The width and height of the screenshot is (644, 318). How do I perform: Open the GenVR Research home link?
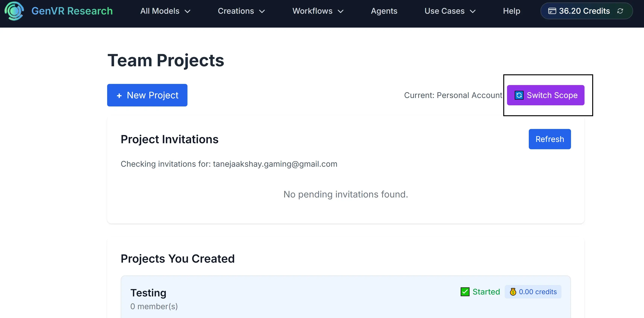[72, 11]
